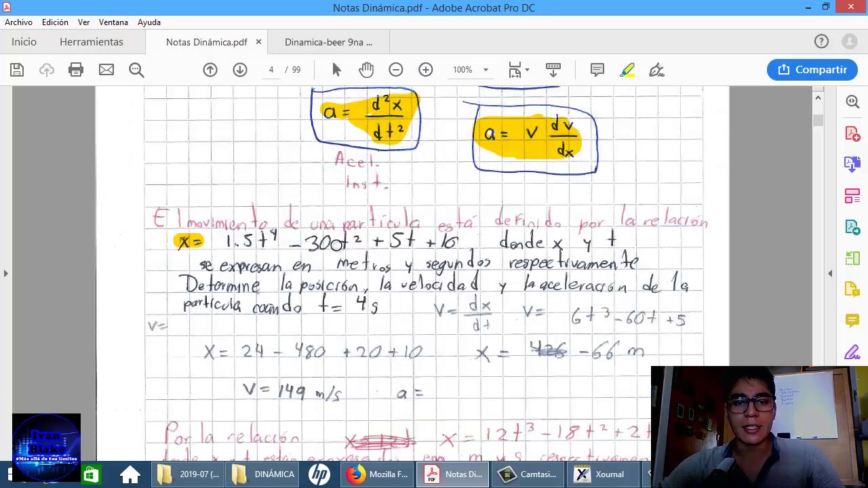The height and width of the screenshot is (488, 868).
Task: Open right pane search tool icon
Action: [x=852, y=102]
